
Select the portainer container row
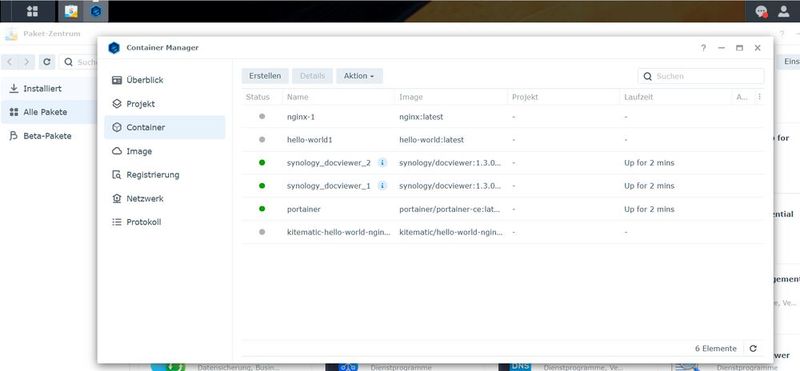point(503,209)
